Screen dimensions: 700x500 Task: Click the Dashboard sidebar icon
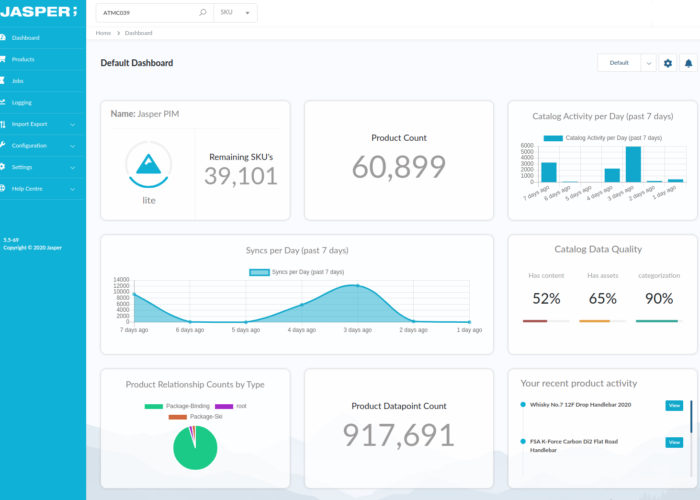pyautogui.click(x=3, y=38)
